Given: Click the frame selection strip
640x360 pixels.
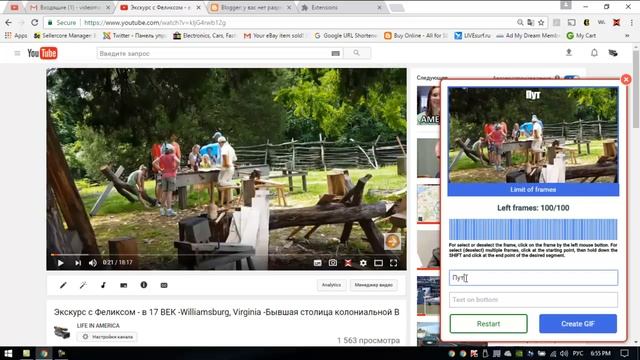Looking at the screenshot, I should pyautogui.click(x=533, y=229).
